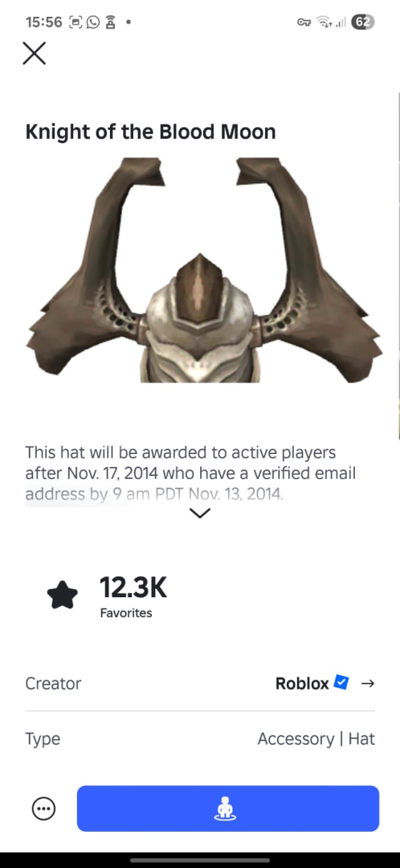This screenshot has width=400, height=868.
Task: Select the Type row label
Action: (x=43, y=739)
